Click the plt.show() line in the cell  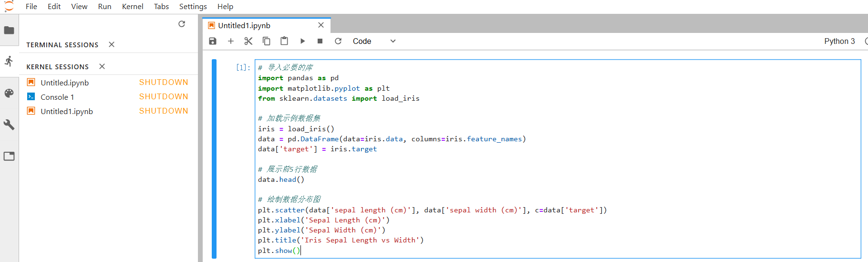pyautogui.click(x=279, y=251)
